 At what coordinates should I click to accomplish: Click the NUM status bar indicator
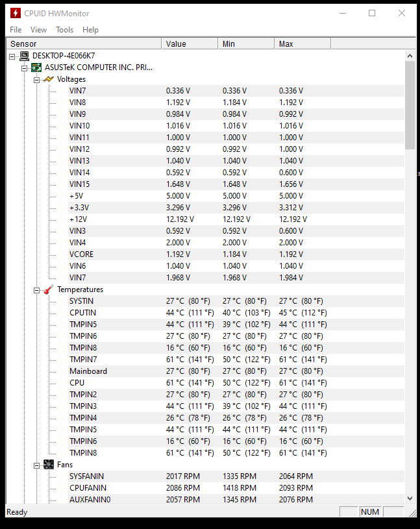[370, 511]
